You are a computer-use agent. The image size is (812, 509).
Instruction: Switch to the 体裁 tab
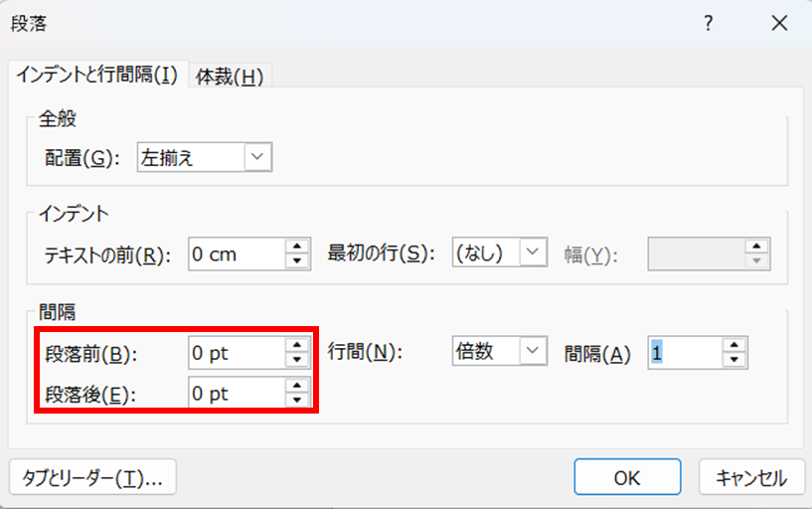point(230,76)
